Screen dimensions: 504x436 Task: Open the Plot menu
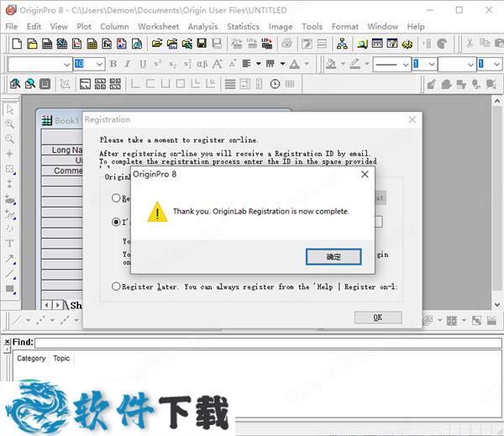[84, 26]
